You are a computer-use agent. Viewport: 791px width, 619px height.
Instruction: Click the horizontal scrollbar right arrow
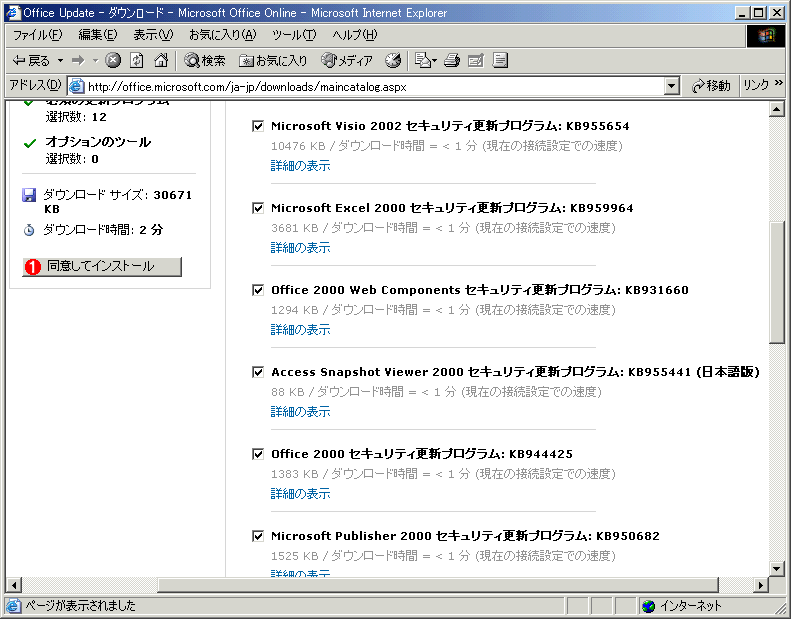[761, 585]
